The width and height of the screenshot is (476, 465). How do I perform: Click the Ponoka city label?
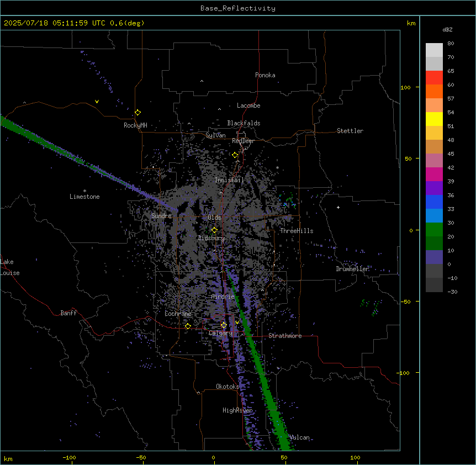point(265,75)
